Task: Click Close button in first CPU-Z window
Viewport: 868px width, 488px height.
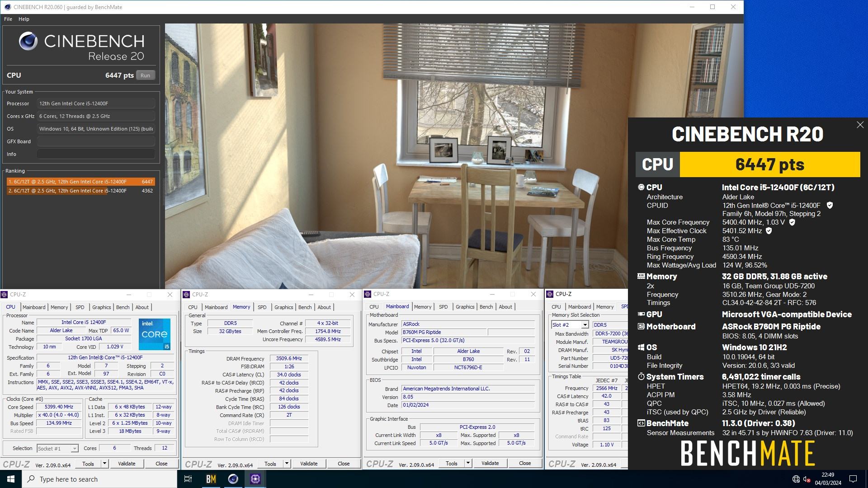Action: 161,464
